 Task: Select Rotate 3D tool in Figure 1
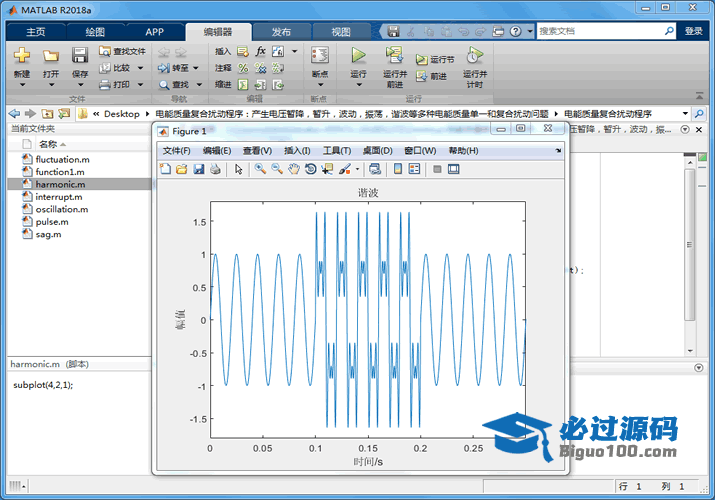[311, 169]
